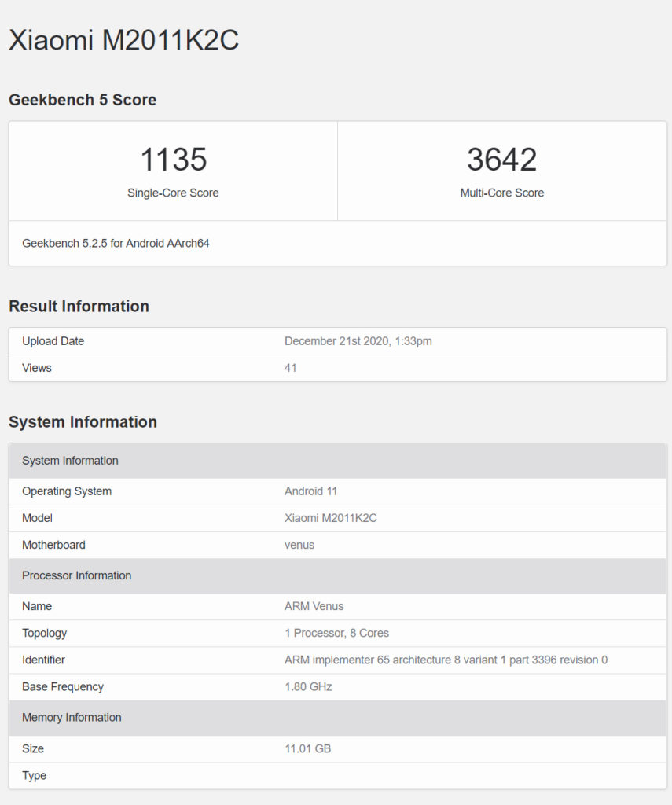672x805 pixels.
Task: Click the Single-Core Score label
Action: coord(173,193)
